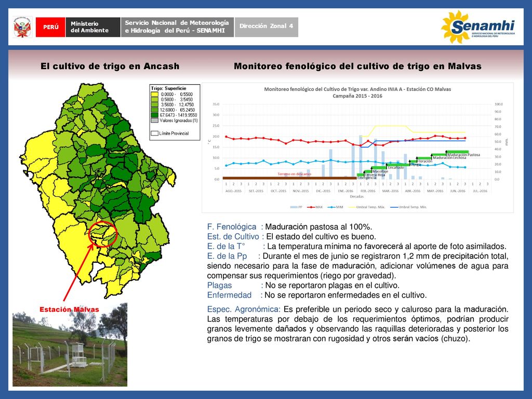Click the ABR.-2016 month label
Viewport: 532px width, 399px height.
click(x=413, y=191)
